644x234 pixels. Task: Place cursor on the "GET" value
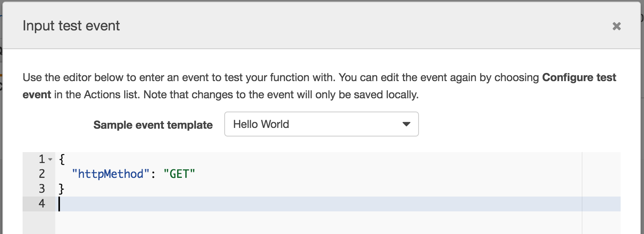click(179, 174)
